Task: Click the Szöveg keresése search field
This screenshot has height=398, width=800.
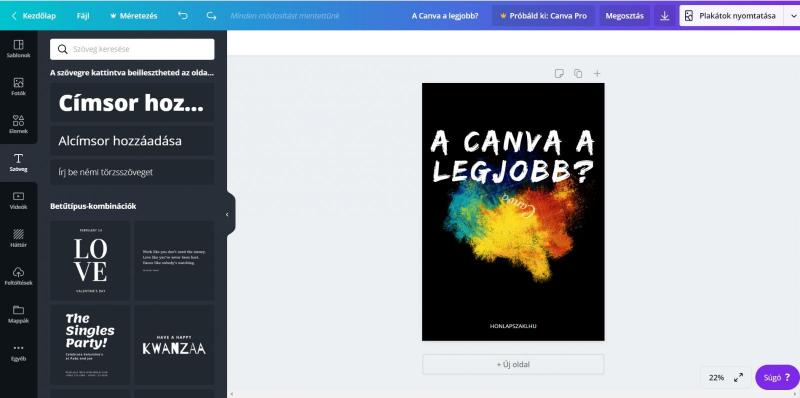Action: (x=132, y=49)
